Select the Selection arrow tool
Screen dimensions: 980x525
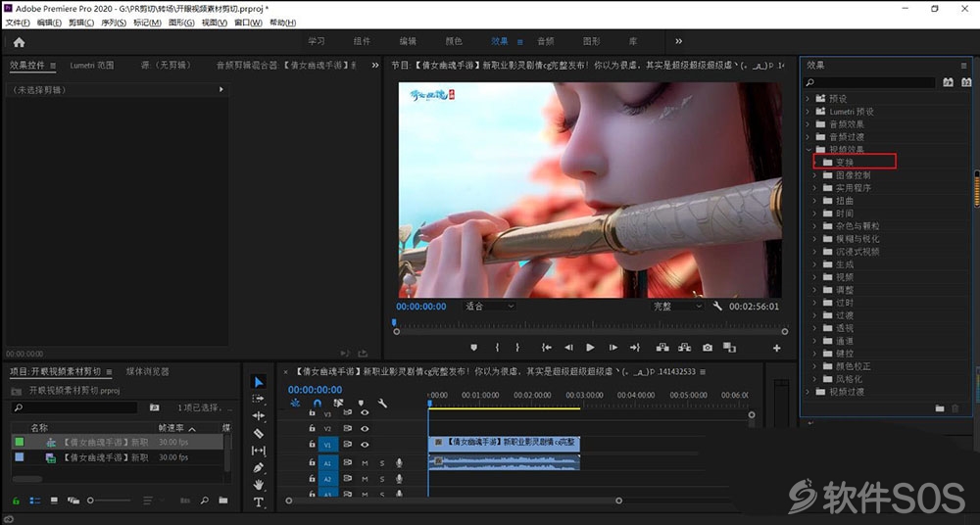coord(258,382)
